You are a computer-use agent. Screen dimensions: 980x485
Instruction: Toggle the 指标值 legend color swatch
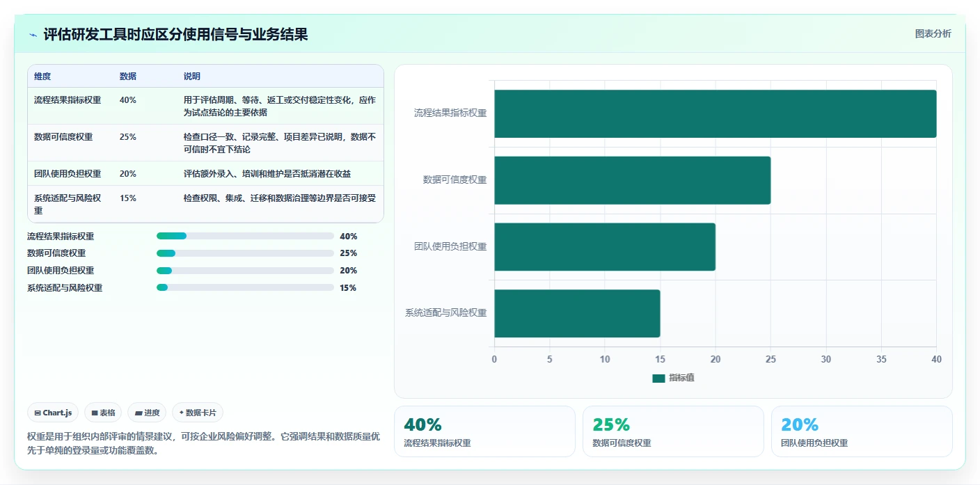pos(658,378)
